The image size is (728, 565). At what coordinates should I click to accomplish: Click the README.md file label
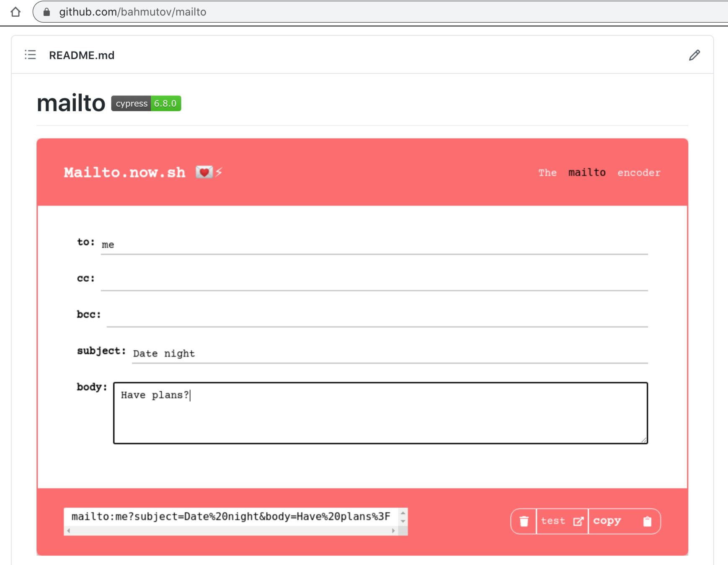coord(82,55)
